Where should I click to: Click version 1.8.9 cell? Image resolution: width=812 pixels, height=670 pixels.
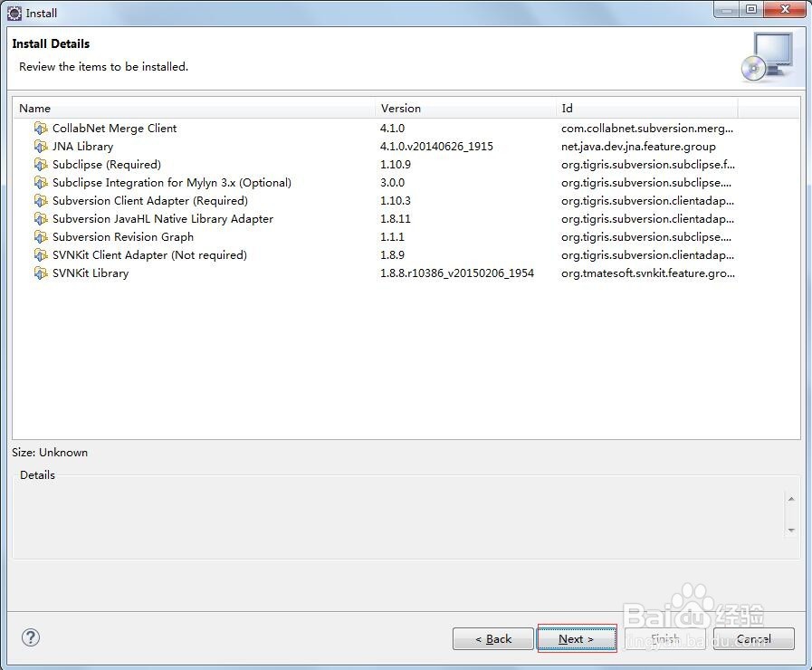click(x=393, y=254)
